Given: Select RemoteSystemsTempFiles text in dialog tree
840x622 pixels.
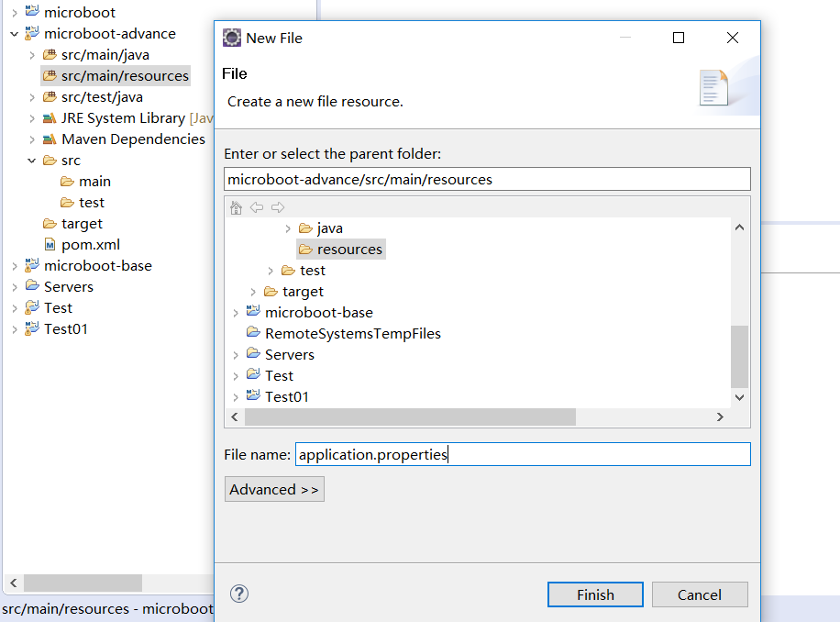Looking at the screenshot, I should pos(352,334).
